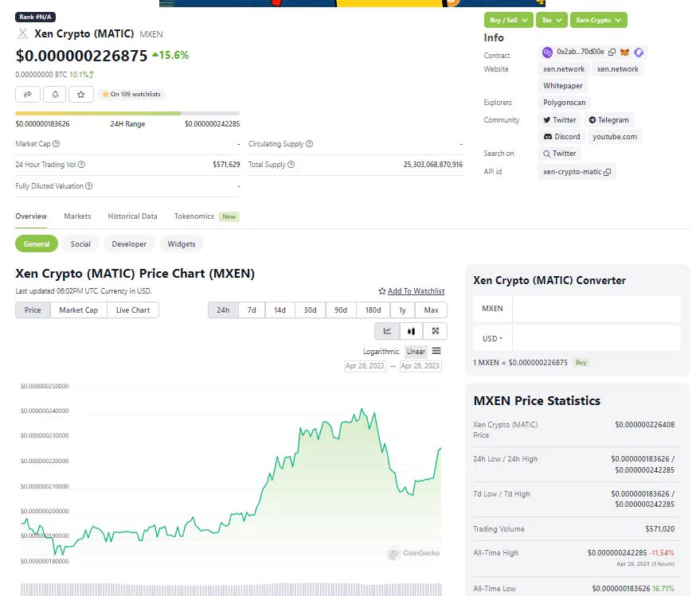
Task: Open the Discord community link
Action: point(561,137)
